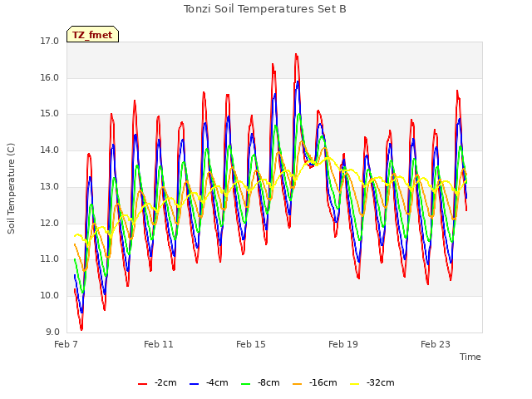Click the 10.0 y-axis tick label
The width and height of the screenshot is (532, 399).
[x=50, y=295]
